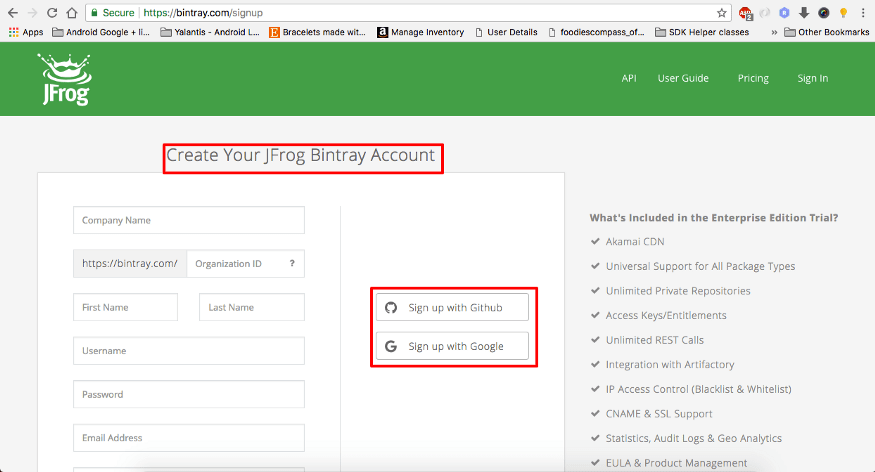Click the green Secure padlock
The image size is (875, 472).
coord(94,12)
